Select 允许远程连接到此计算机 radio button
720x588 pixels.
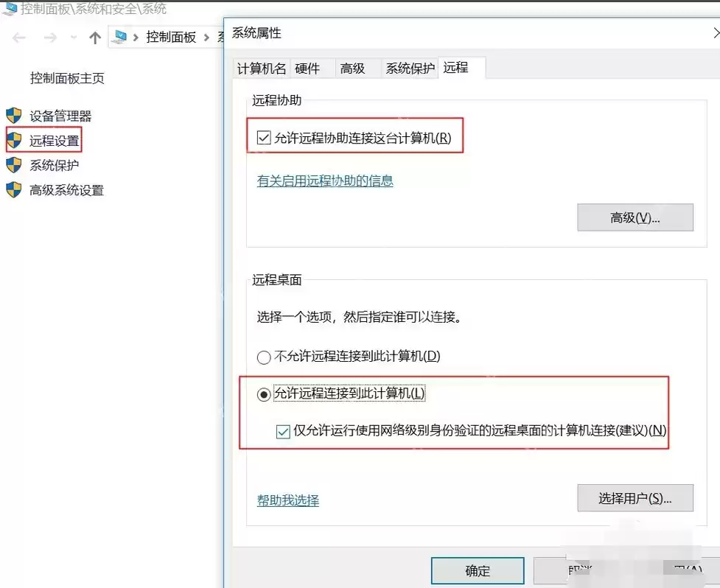[x=263, y=393]
